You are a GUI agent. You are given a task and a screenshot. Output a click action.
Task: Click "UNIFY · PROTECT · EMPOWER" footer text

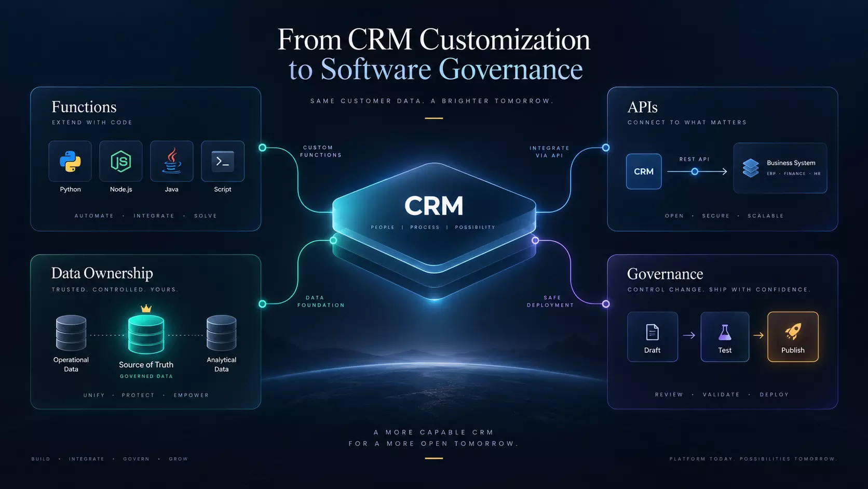point(146,395)
